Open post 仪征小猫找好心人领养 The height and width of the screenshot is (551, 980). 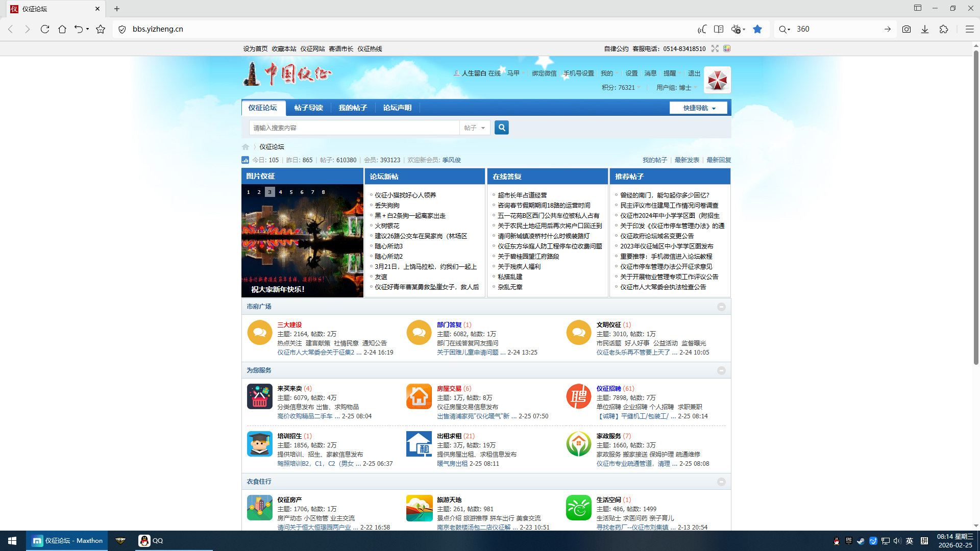405,195
